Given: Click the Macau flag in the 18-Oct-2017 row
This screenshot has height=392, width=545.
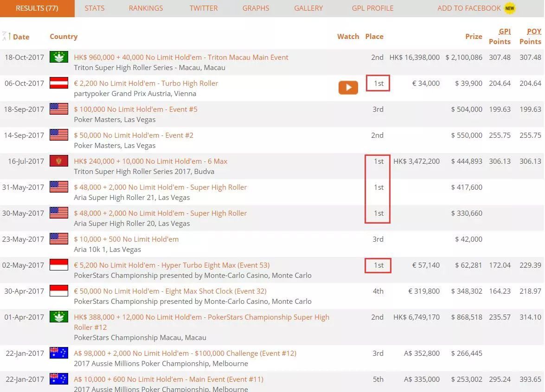Looking at the screenshot, I should 59,57.
